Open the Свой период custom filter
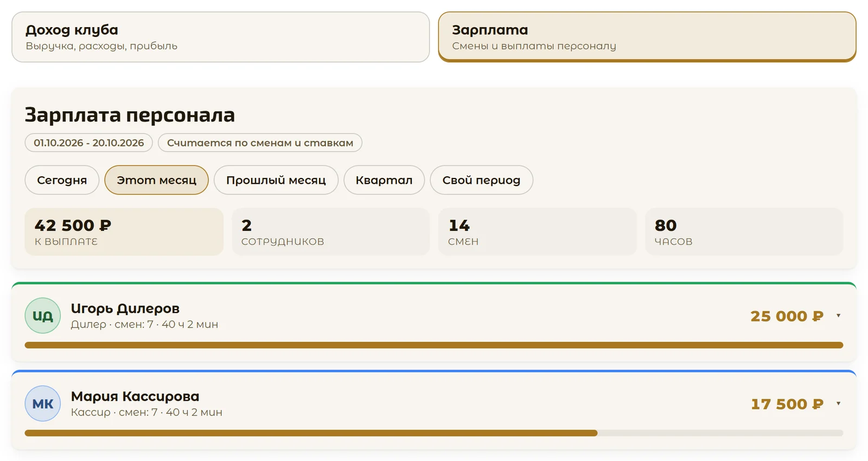Screen dimensions: 868x461 click(x=481, y=180)
